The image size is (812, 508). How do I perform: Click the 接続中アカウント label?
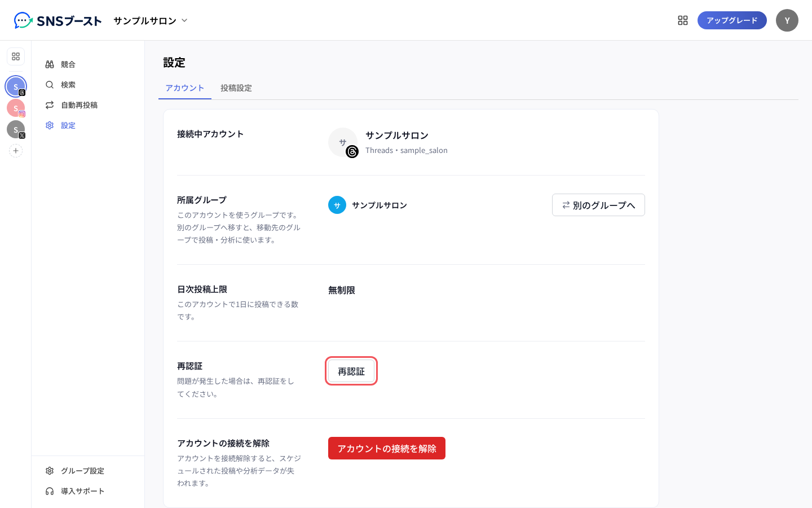pos(210,134)
